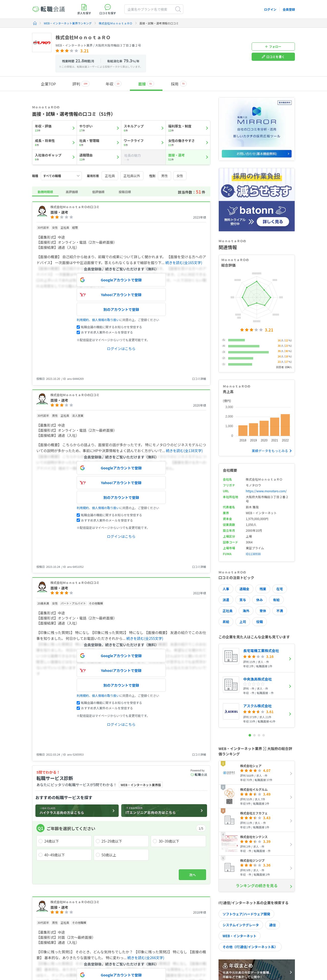
Task: Sort reviews by 投稿日順
Action: pyautogui.click(x=125, y=192)
